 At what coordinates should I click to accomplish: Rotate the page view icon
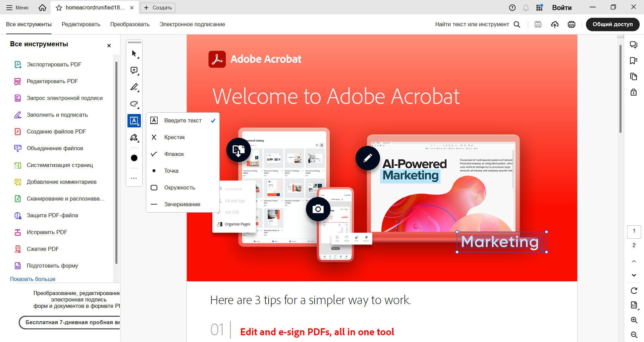[634, 291]
